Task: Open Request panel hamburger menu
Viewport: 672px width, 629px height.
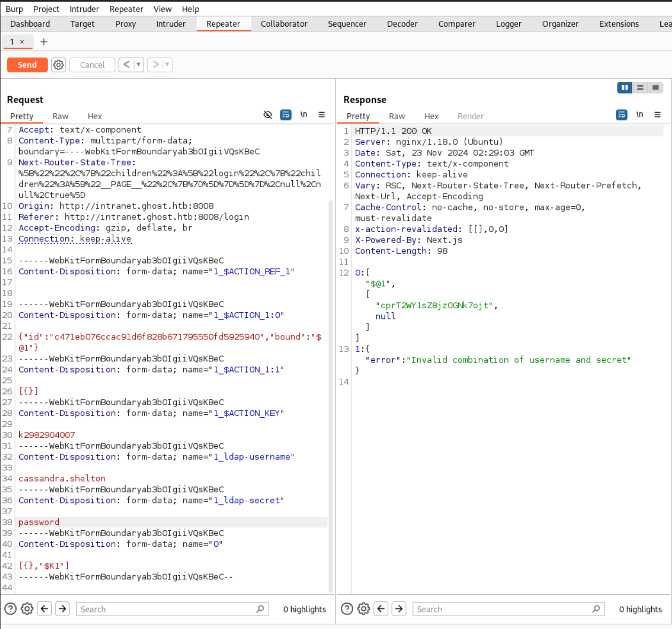Action: point(322,115)
